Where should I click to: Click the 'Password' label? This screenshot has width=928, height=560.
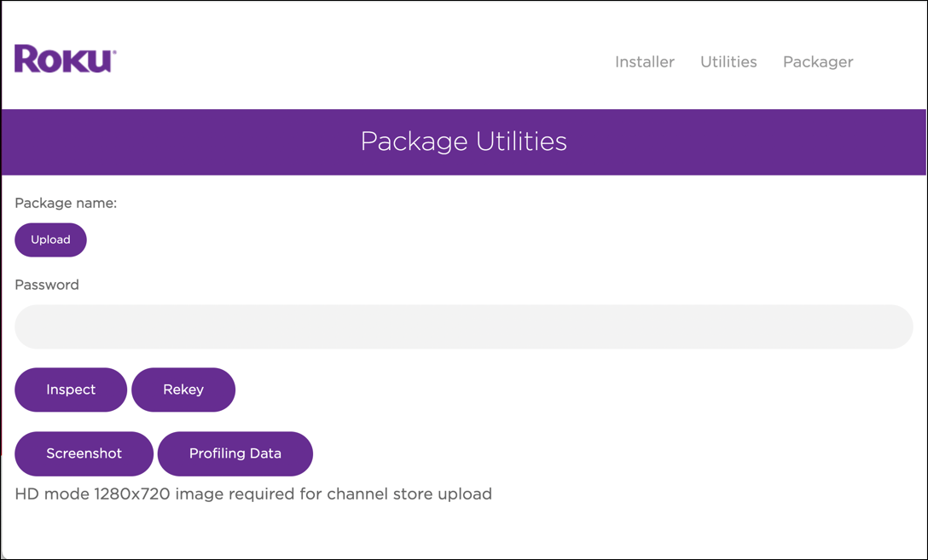[x=47, y=285]
